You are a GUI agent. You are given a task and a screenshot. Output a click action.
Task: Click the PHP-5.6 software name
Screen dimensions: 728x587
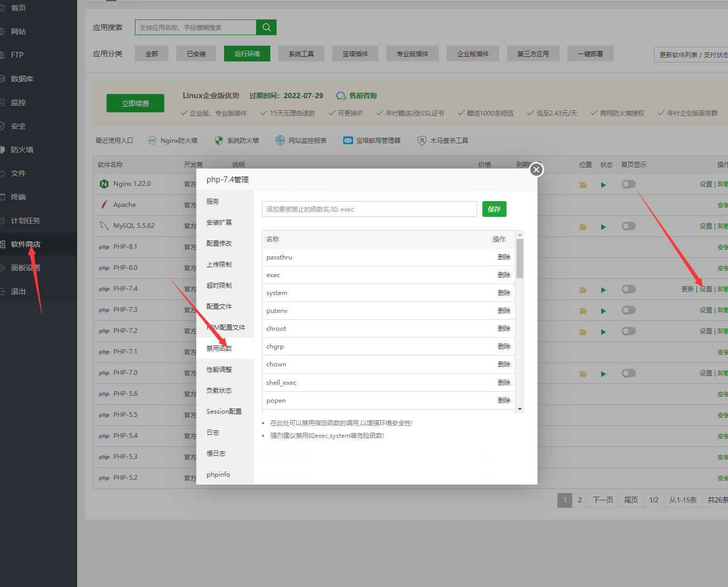point(125,394)
